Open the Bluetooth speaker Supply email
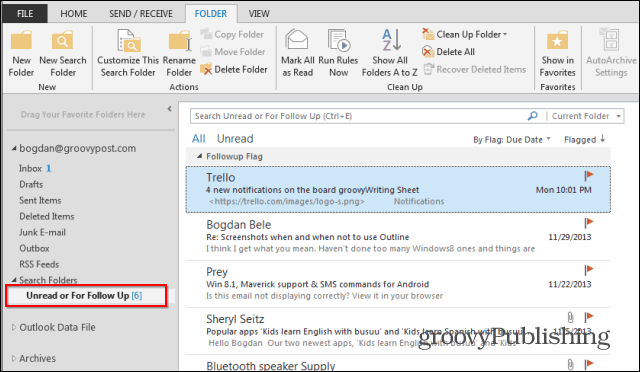The width and height of the screenshot is (640, 372). click(398, 363)
